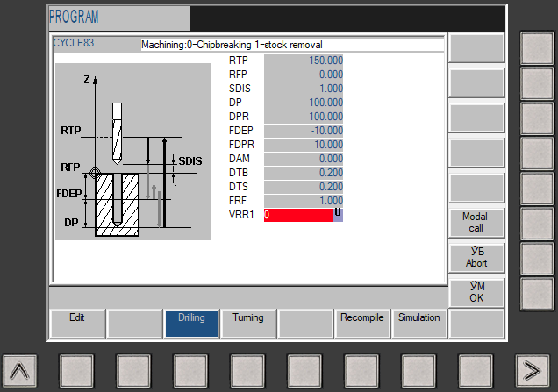Select the Drilling softkey
This screenshot has width=558, height=392.
click(x=191, y=324)
